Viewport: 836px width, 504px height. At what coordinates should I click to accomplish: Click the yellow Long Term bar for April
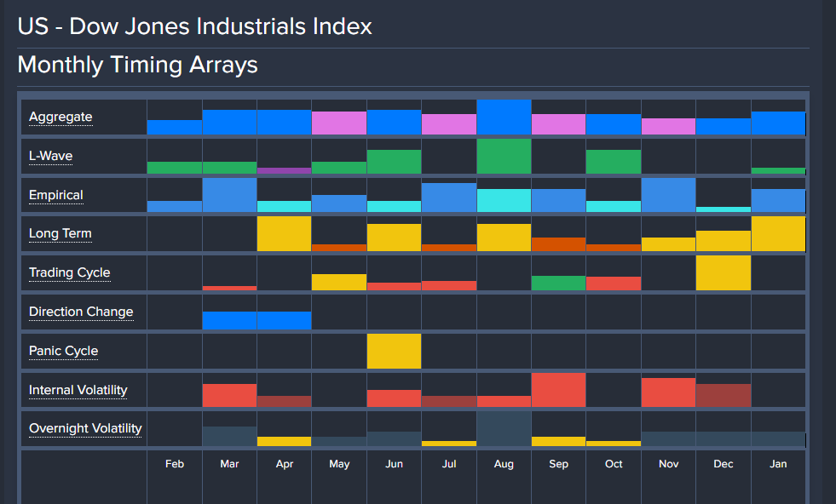tap(284, 234)
